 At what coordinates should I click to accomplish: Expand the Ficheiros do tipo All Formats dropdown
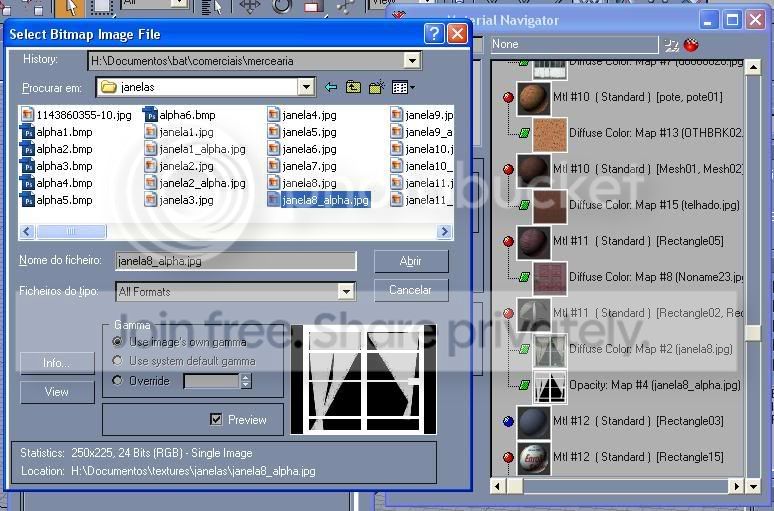[x=347, y=291]
